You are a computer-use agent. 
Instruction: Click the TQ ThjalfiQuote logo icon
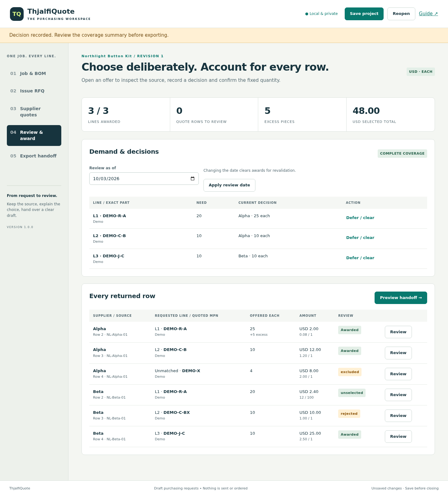[x=17, y=14]
